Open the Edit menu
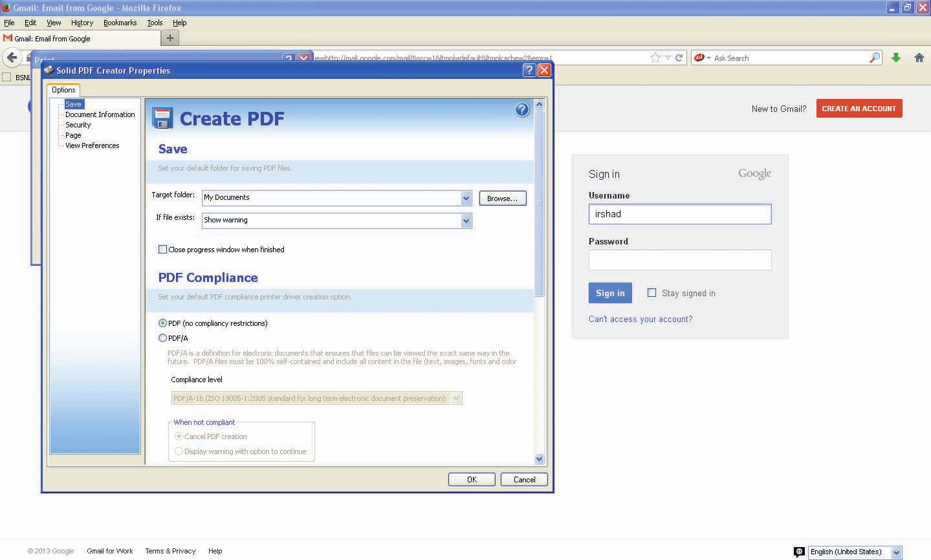This screenshot has height=560, width=931. (30, 23)
